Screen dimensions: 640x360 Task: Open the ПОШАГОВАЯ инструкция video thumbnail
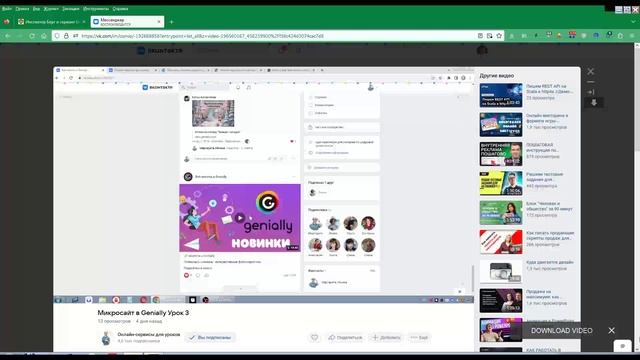[501, 154]
